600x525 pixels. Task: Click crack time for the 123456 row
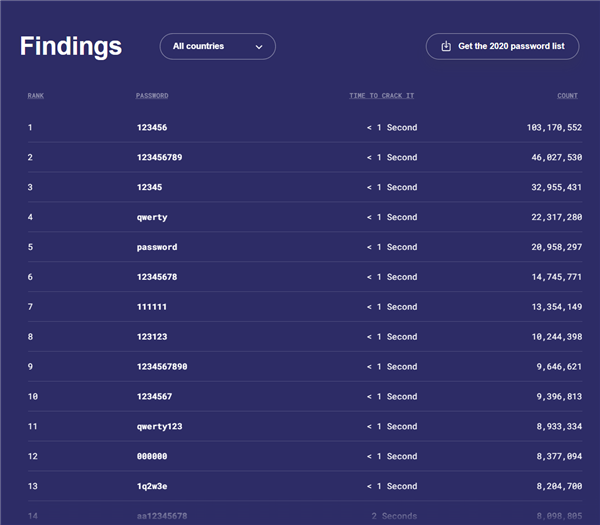tap(392, 127)
